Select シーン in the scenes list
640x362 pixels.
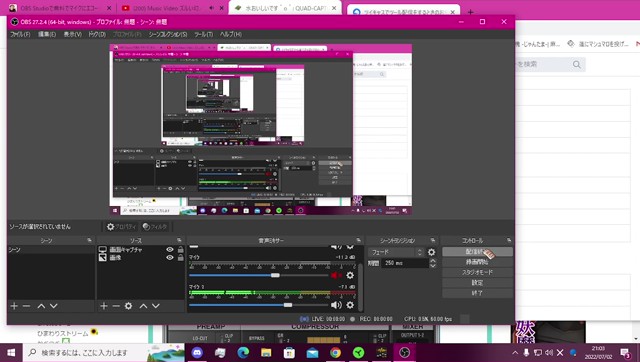click(x=51, y=249)
